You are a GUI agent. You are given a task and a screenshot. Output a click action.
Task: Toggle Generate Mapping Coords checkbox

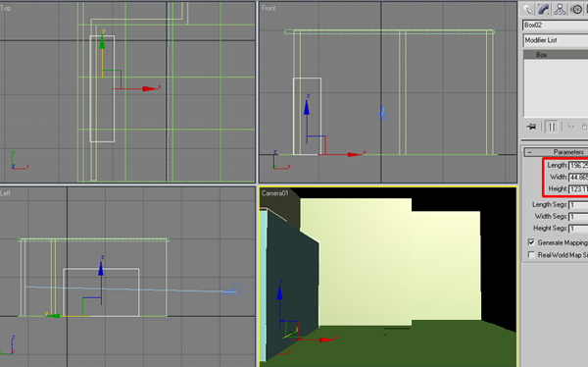pos(531,242)
